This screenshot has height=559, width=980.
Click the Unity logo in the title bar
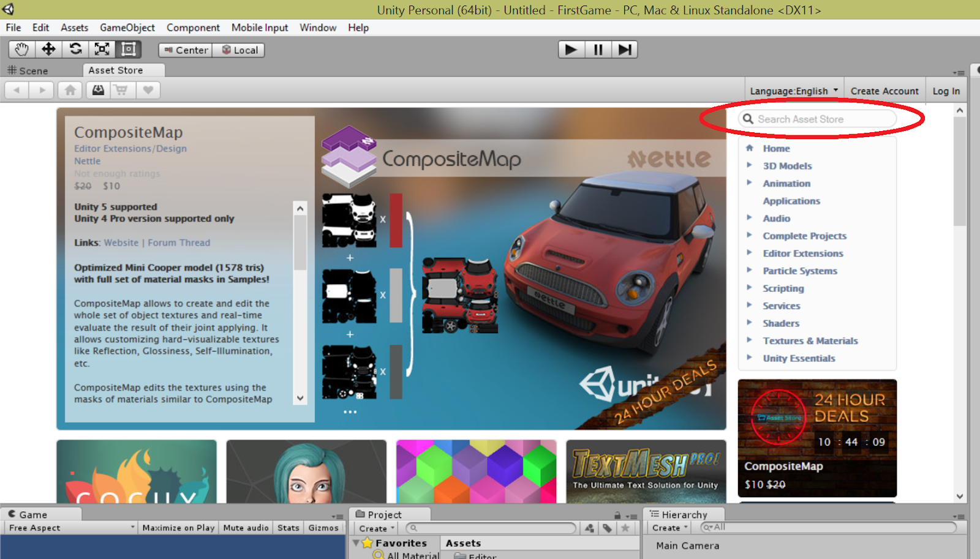point(8,9)
